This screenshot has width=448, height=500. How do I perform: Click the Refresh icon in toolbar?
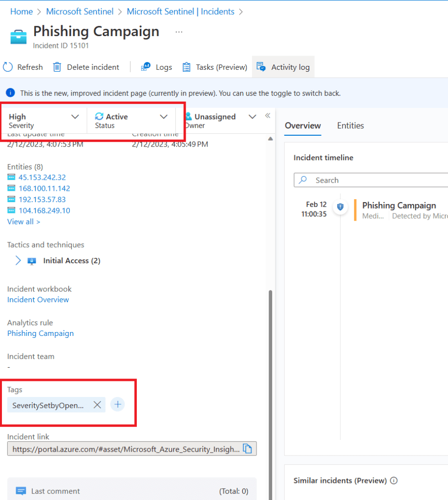click(8, 67)
